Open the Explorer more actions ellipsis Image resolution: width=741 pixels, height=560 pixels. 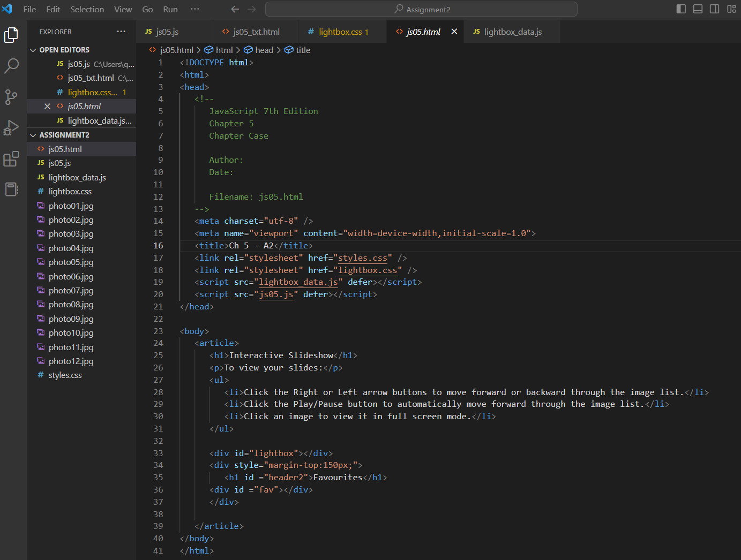tap(121, 32)
